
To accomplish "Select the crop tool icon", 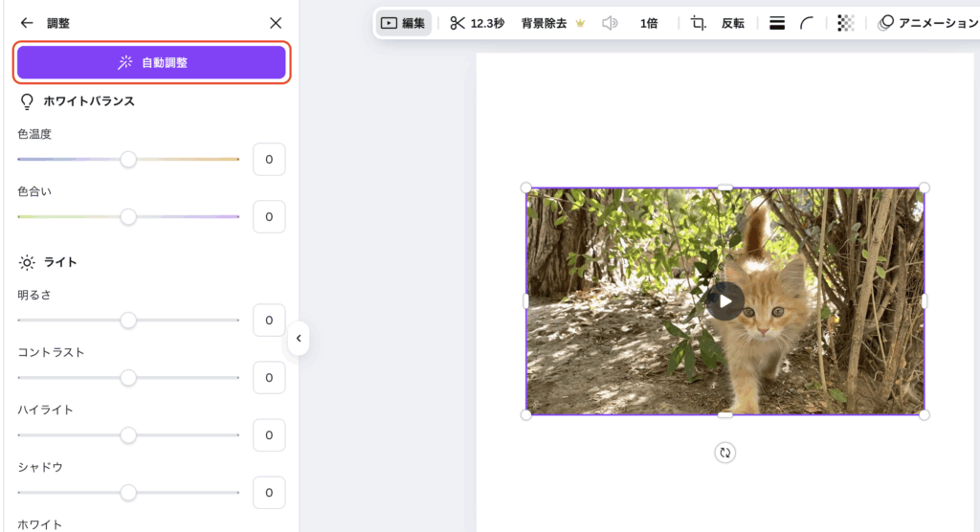I will [x=698, y=23].
